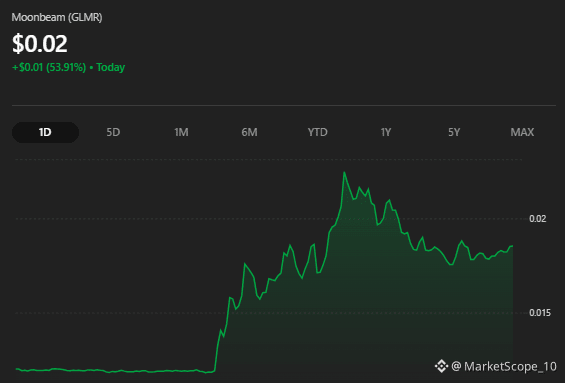Show the MAX price history
Viewport: 565px width, 383px height.
[522, 133]
